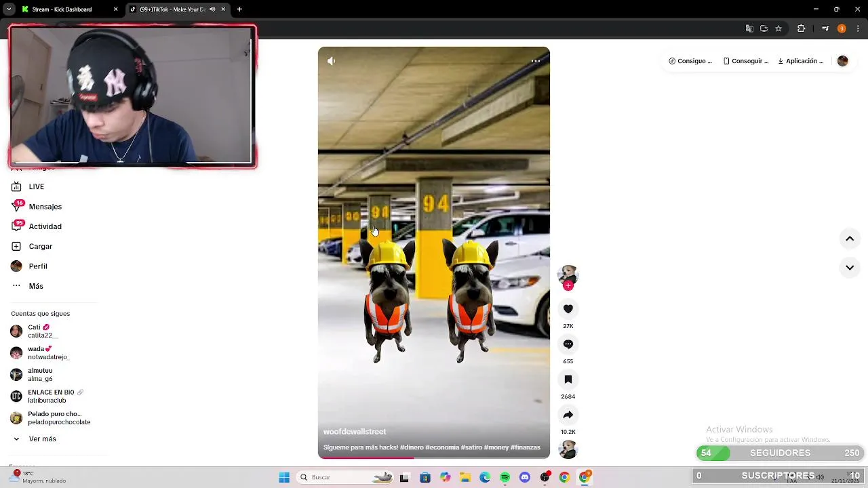Bookmark page with the star icon
Viewport: 868px width, 488px height.
point(778,28)
